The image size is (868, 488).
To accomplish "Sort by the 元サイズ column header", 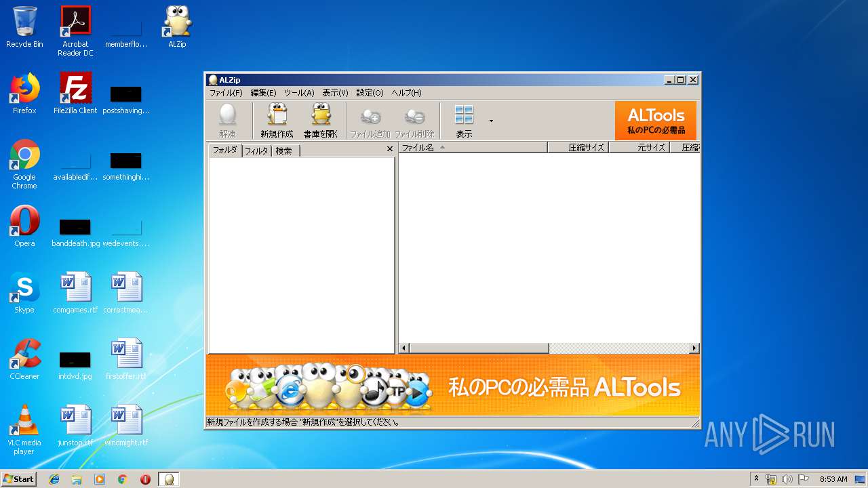I will coord(639,147).
